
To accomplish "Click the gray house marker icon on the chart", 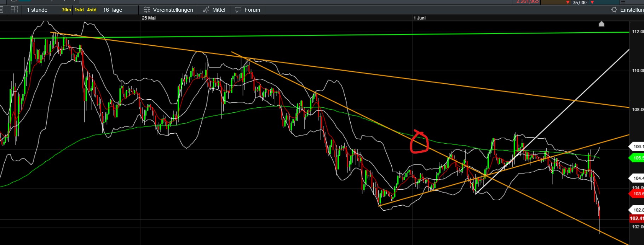I will (x=602, y=24).
